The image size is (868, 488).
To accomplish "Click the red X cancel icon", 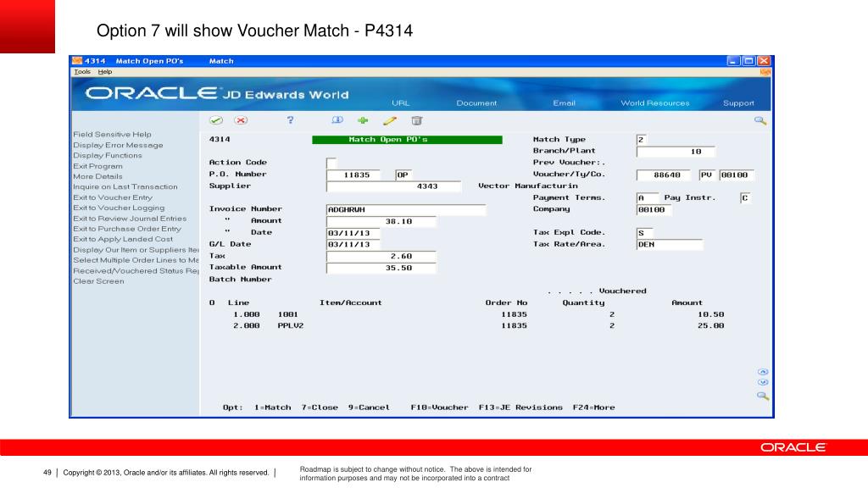I will (241, 120).
